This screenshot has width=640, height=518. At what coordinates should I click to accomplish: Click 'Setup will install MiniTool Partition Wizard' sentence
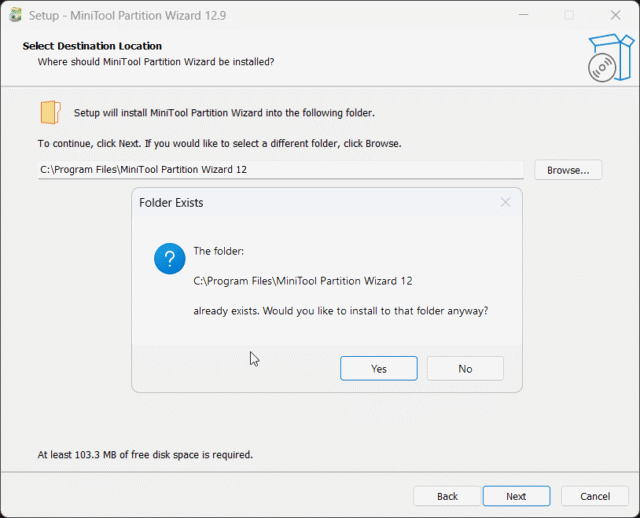pyautogui.click(x=224, y=113)
